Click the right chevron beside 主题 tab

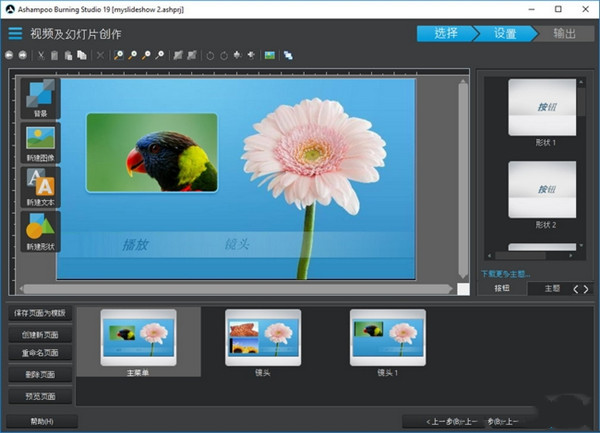[587, 288]
